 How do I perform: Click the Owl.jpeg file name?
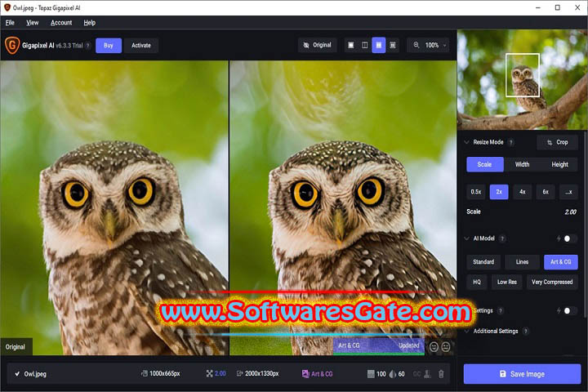[35, 374]
